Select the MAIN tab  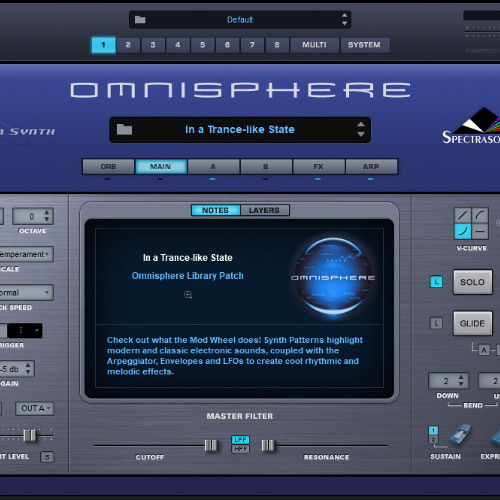(161, 166)
